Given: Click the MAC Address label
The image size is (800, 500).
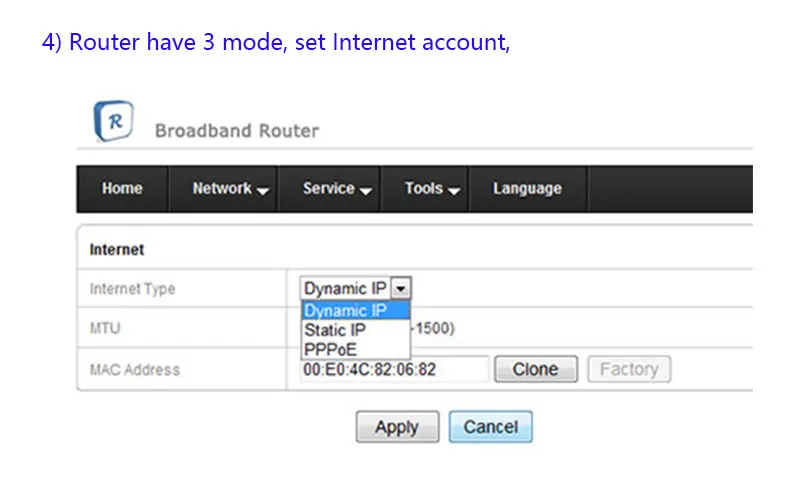Looking at the screenshot, I should click(x=135, y=369).
